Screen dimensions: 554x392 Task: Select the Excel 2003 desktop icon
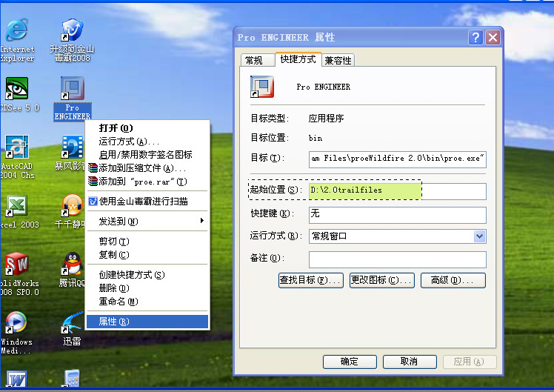tap(16, 206)
